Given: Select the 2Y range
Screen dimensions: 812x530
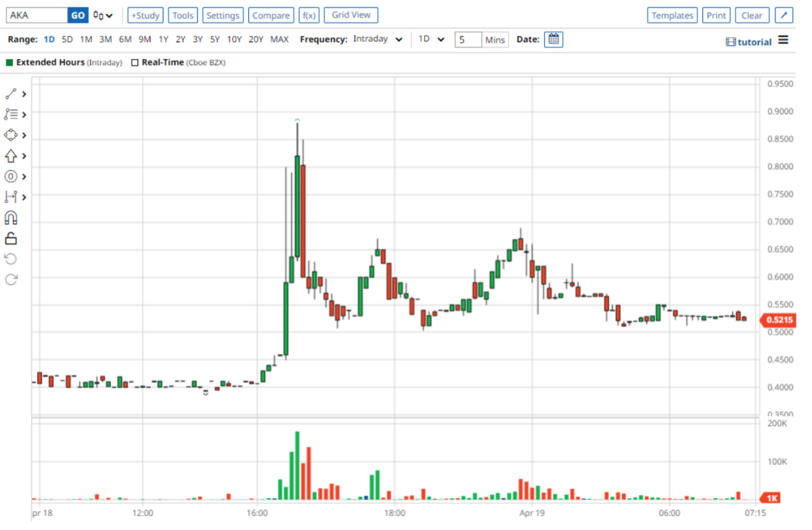Looking at the screenshot, I should [180, 39].
